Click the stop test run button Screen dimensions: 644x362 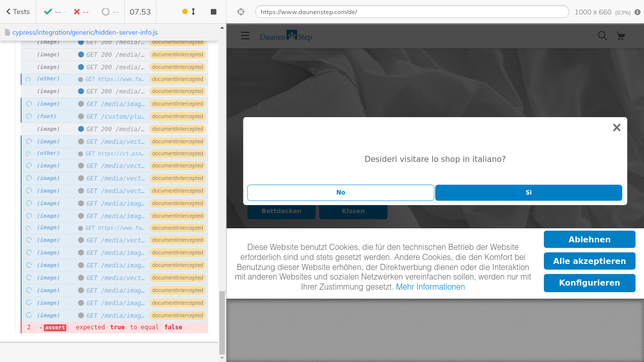pos(213,12)
